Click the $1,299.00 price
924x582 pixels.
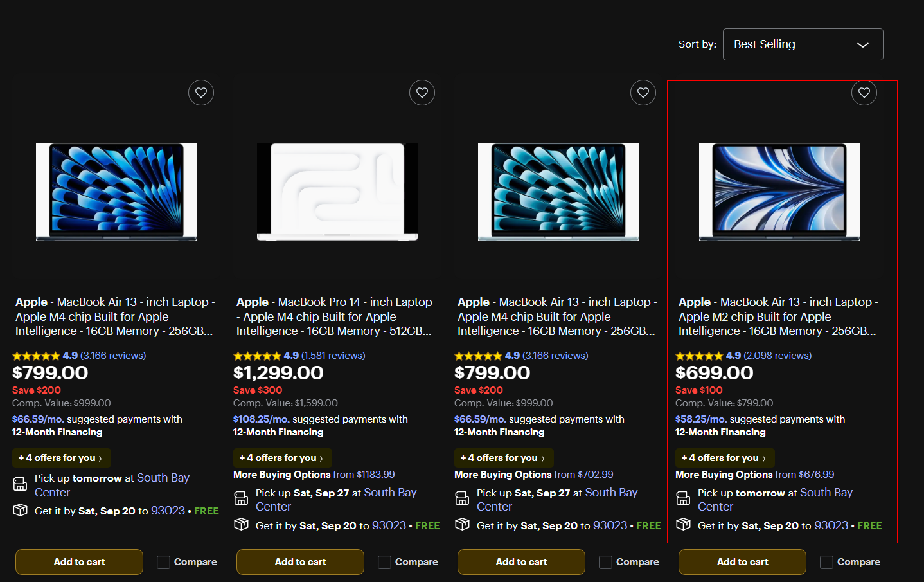(x=278, y=373)
